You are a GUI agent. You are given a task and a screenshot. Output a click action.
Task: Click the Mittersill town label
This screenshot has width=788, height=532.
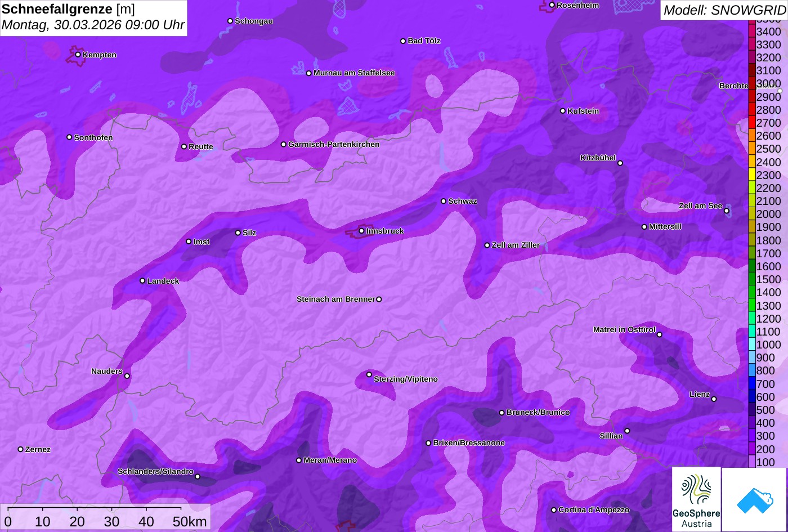point(665,226)
